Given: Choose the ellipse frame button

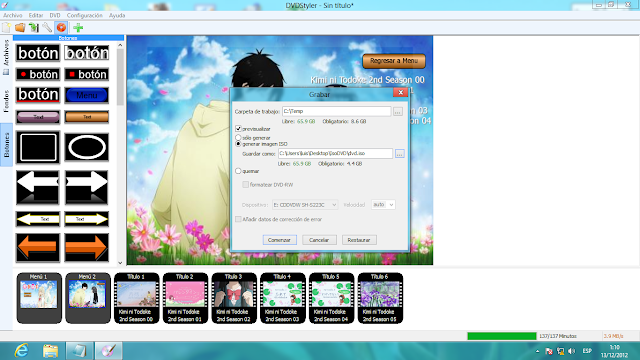Looking at the screenshot, I should 87,147.
